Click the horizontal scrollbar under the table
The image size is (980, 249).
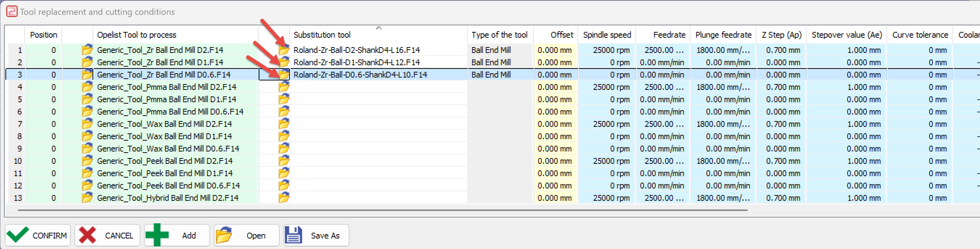coord(382,210)
